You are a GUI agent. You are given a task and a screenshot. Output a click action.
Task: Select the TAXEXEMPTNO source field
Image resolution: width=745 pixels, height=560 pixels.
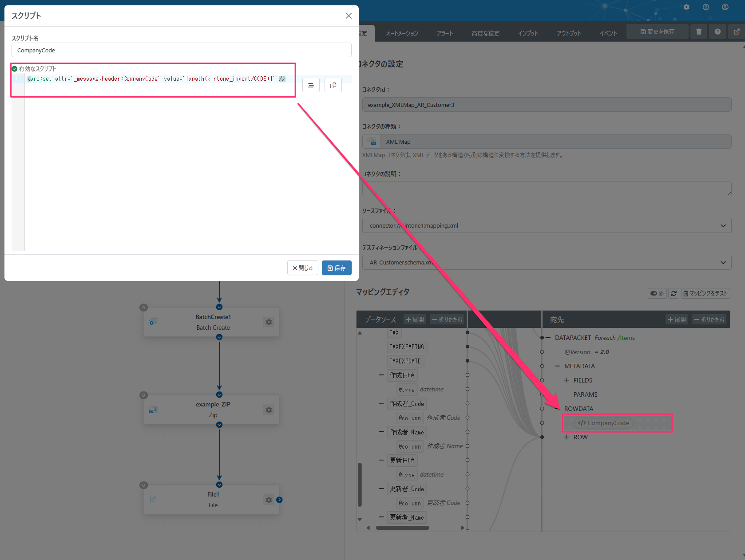coord(407,347)
